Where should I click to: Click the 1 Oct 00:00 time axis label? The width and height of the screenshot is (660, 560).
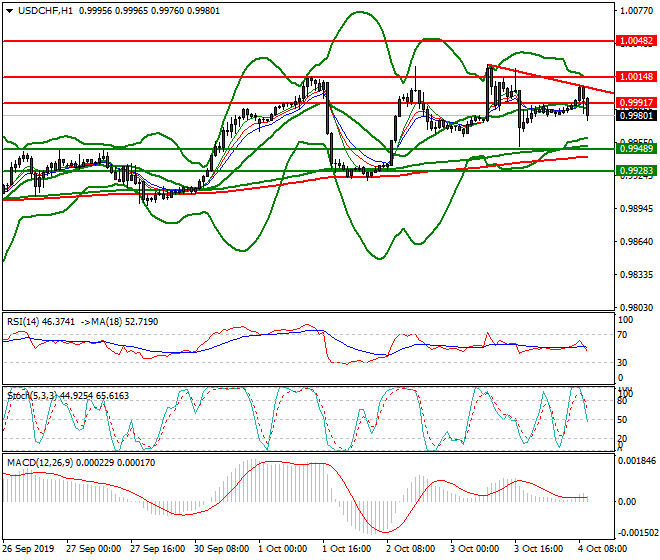pos(283,549)
